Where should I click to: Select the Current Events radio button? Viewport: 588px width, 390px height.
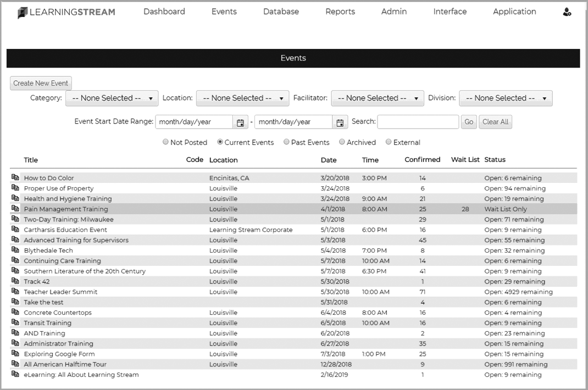coord(220,142)
